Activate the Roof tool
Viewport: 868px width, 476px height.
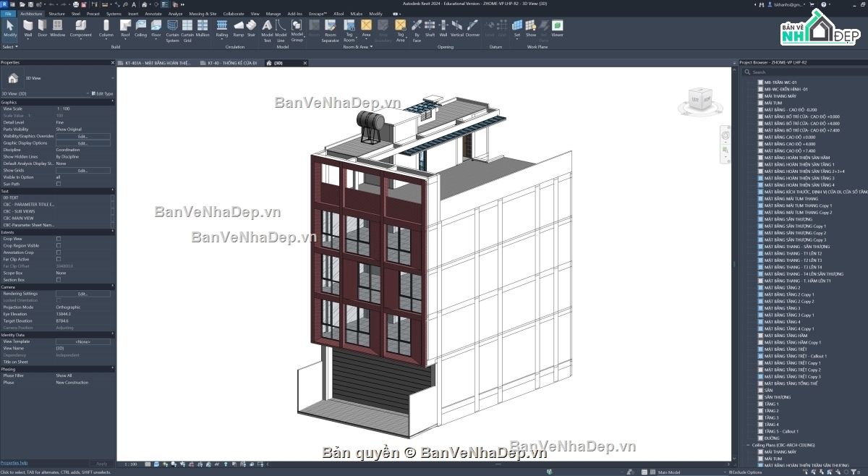click(x=125, y=29)
